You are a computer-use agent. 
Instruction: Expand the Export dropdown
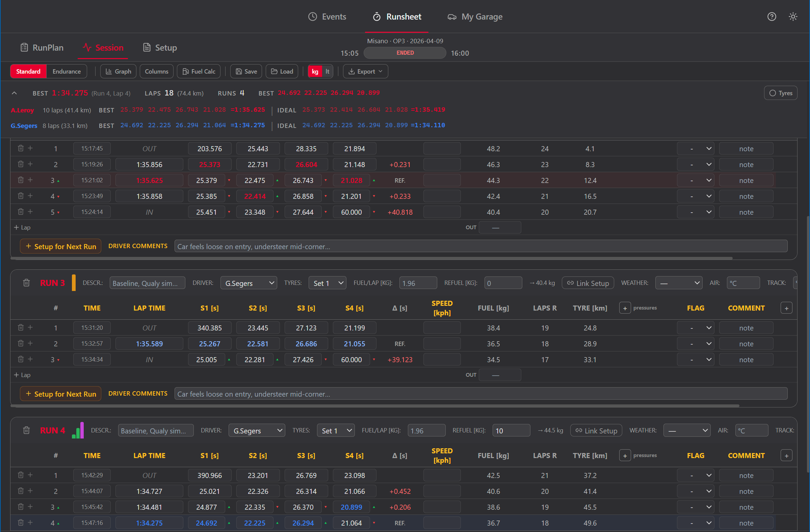[365, 71]
